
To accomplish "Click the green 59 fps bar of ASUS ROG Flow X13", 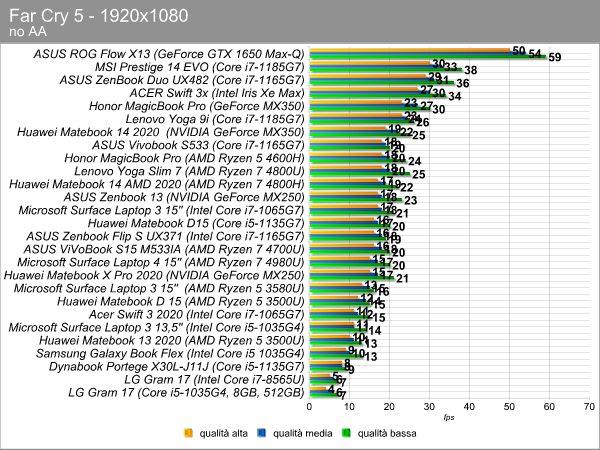I will click(428, 57).
